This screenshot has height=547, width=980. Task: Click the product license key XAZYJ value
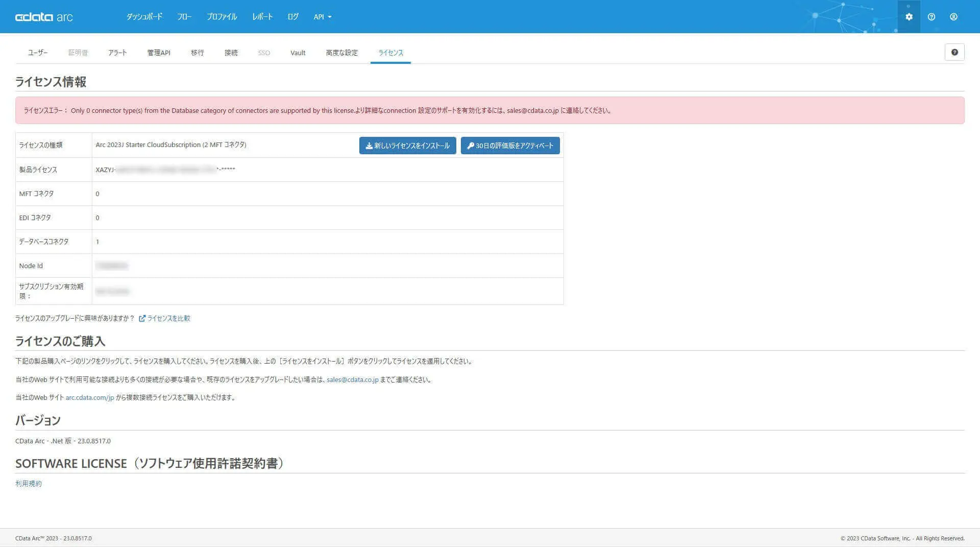pyautogui.click(x=165, y=170)
